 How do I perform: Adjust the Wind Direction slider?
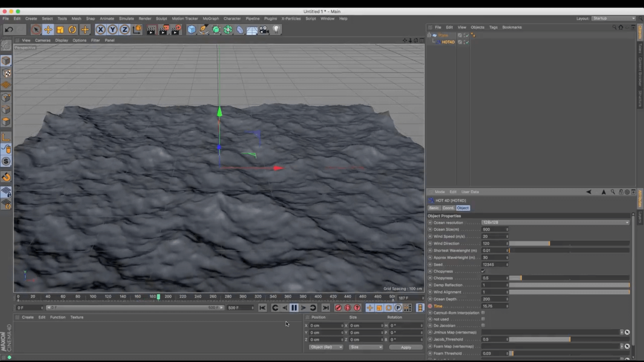point(549,244)
